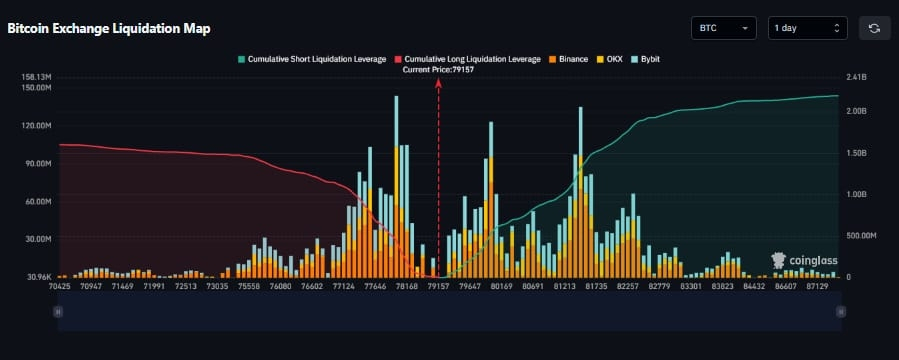Image resolution: width=899 pixels, height=360 pixels.
Task: Click the 30.96K left axis value
Action: pos(41,277)
